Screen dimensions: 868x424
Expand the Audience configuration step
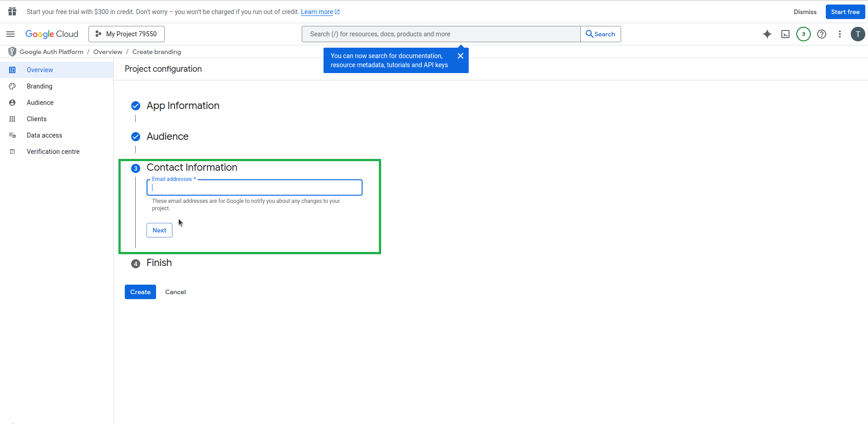[x=167, y=137]
